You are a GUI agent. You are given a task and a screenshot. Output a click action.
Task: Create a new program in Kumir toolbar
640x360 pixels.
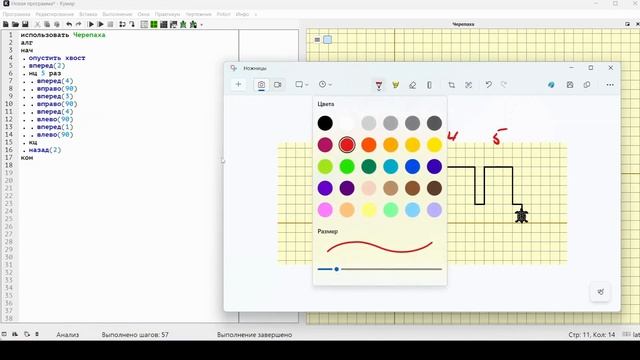(x=6, y=24)
